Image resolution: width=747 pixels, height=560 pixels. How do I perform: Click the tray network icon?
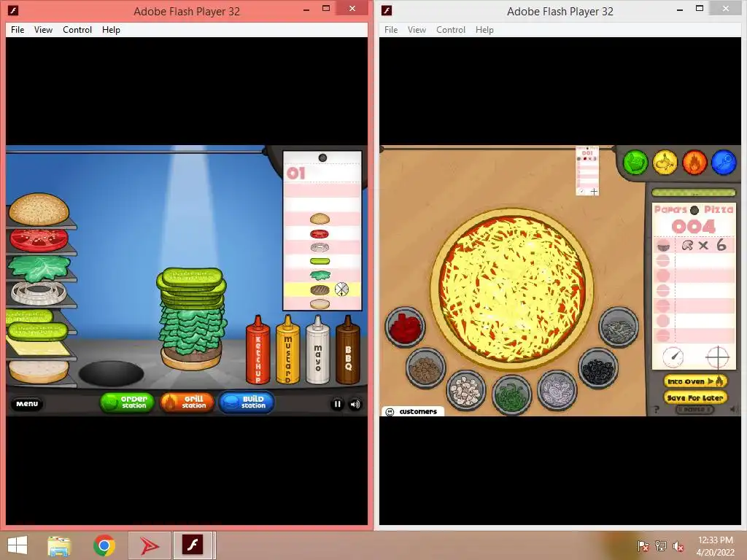click(x=660, y=545)
